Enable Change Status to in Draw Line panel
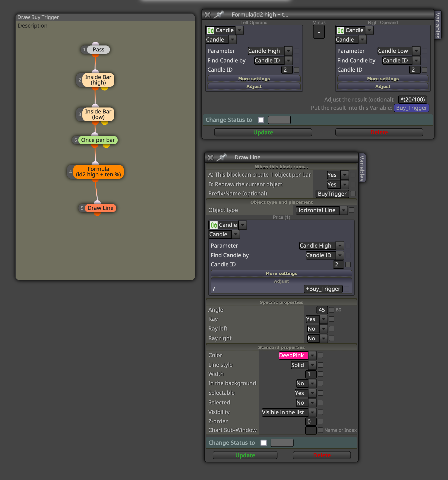 tap(264, 443)
